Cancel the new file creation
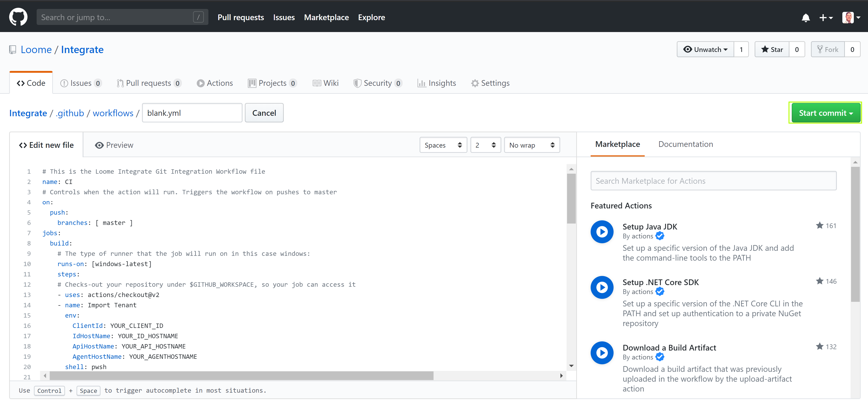868x405 pixels. (x=264, y=113)
